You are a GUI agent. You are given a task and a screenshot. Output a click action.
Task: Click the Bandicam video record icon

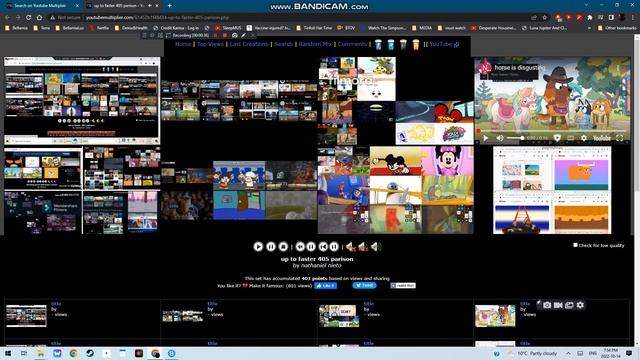pos(558,305)
